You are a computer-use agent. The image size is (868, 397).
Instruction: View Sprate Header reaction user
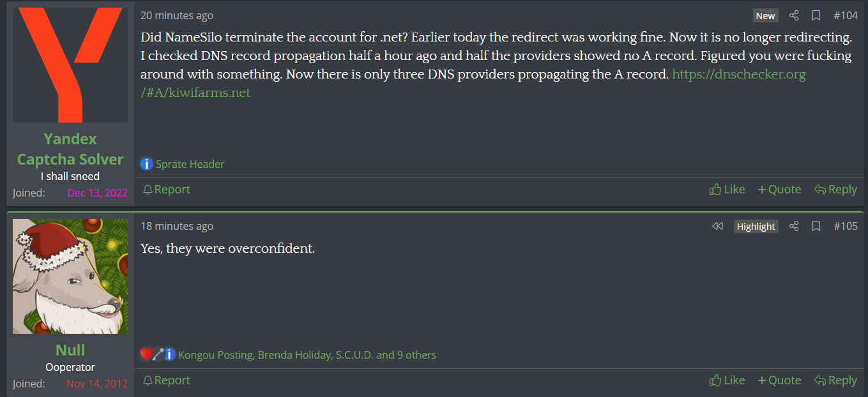[x=190, y=164]
